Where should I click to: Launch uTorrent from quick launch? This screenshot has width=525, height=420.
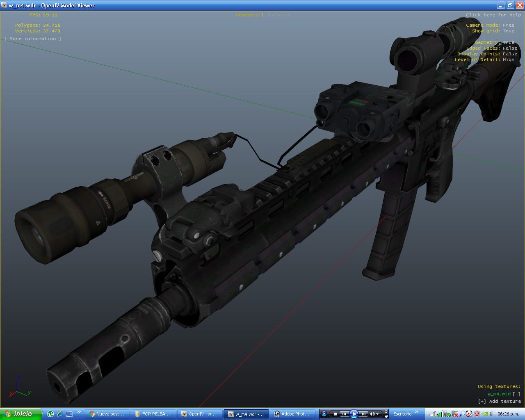pyautogui.click(x=50, y=414)
